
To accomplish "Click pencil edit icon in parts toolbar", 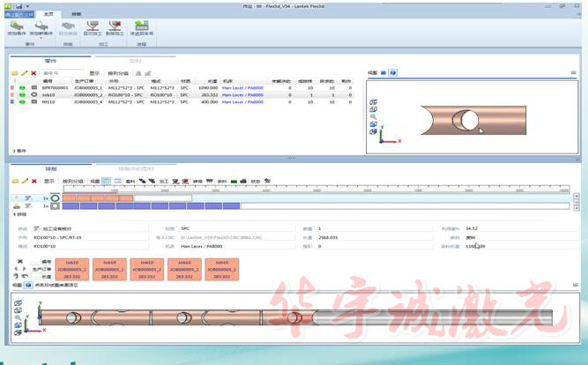I will point(24,73).
